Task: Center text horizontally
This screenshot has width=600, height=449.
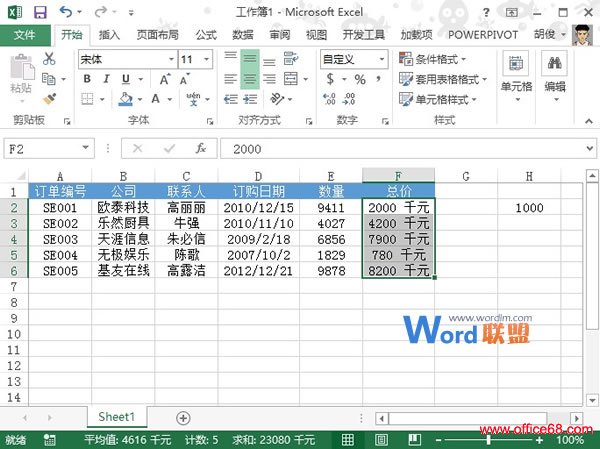Action: [x=250, y=79]
